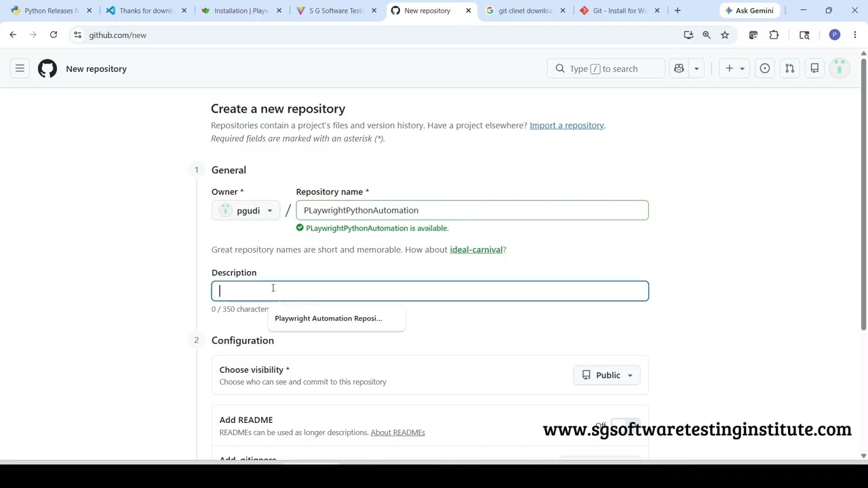This screenshot has height=488, width=868.
Task: Open zoom magnifier icon in address bar
Action: point(707,35)
